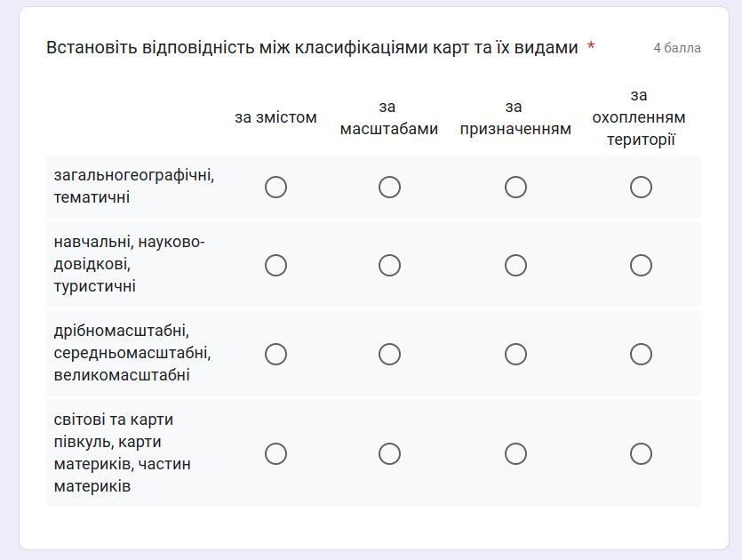Select 'за змістом' for дрібномасштабні row
Viewport: 742px width, 560px height.
point(275,354)
